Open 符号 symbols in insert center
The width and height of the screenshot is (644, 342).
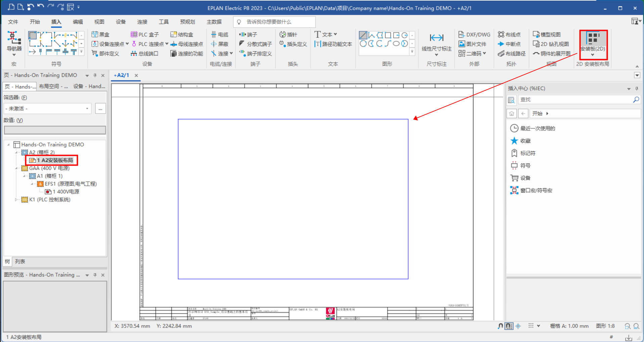[521, 166]
